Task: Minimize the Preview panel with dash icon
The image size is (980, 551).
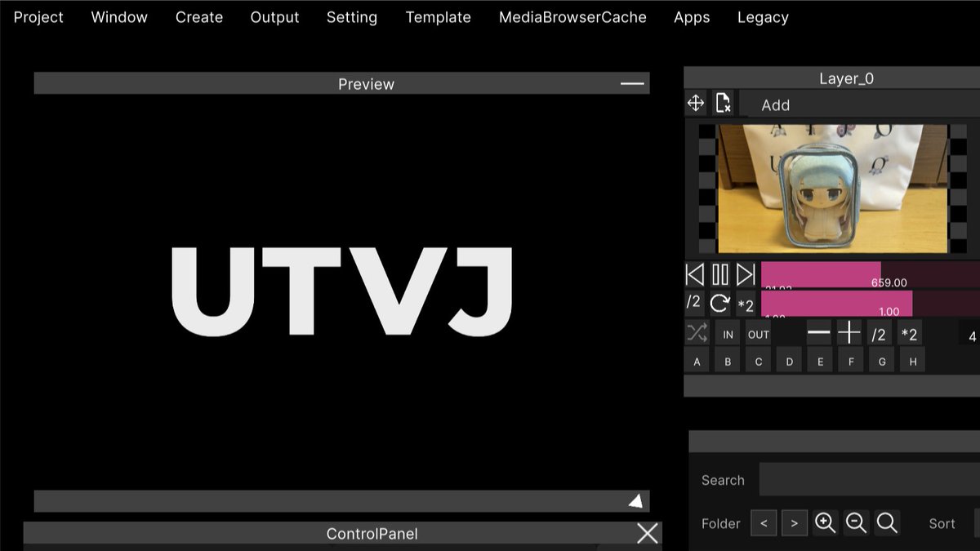Action: (x=632, y=83)
